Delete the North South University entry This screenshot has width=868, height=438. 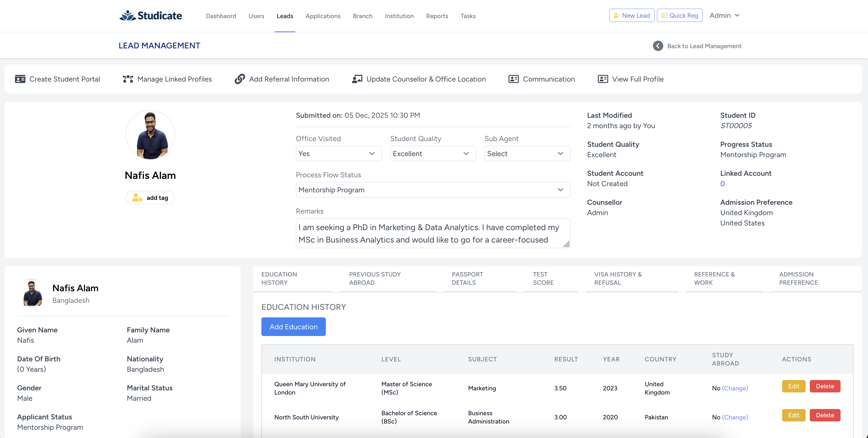coord(825,415)
